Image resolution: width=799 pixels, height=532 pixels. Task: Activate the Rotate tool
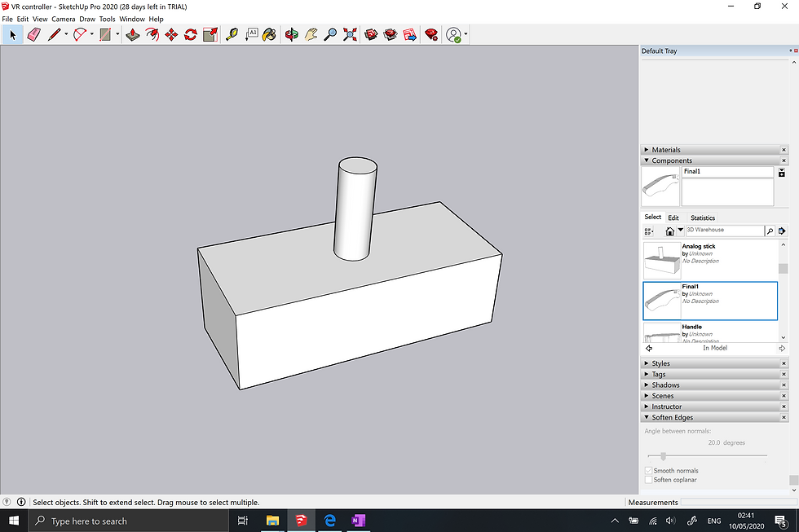click(x=191, y=34)
